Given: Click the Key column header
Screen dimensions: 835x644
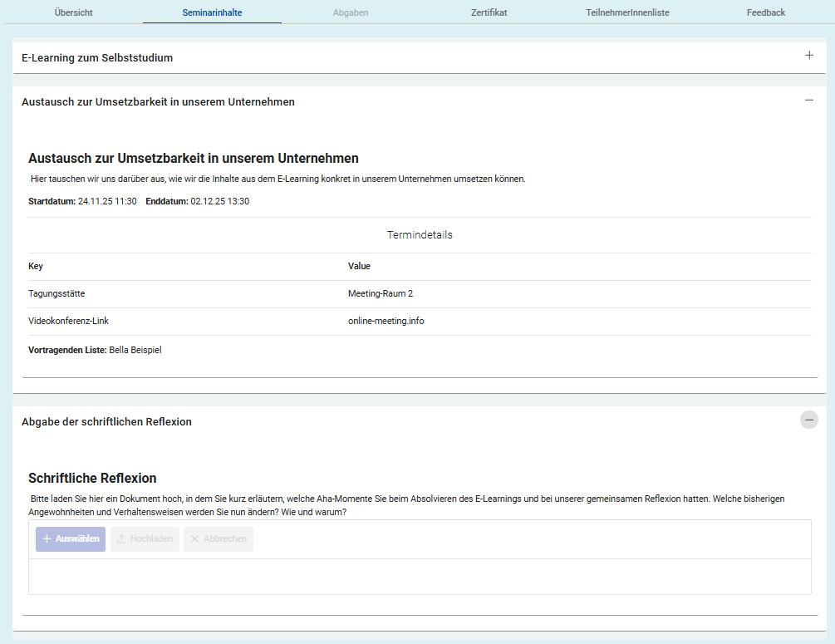Looking at the screenshot, I should [36, 267].
